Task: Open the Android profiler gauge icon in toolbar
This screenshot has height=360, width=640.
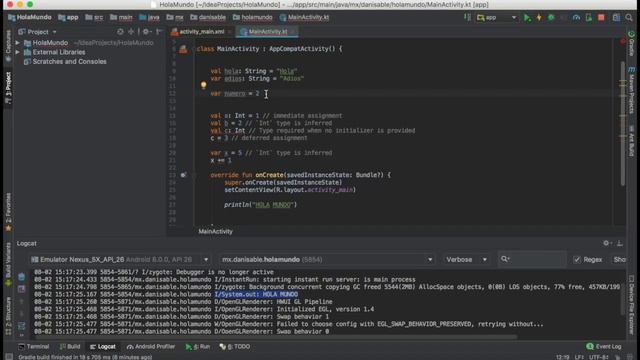Action: [576, 18]
